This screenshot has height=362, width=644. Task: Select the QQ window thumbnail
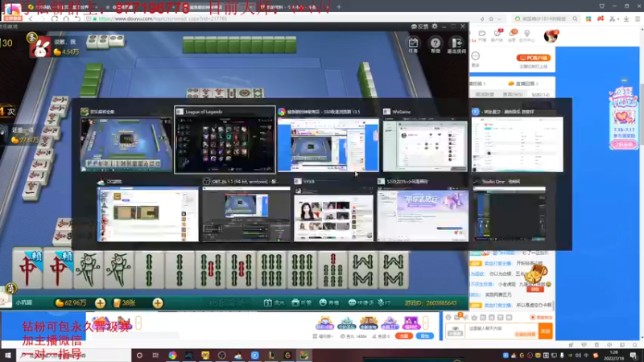[x=147, y=210]
